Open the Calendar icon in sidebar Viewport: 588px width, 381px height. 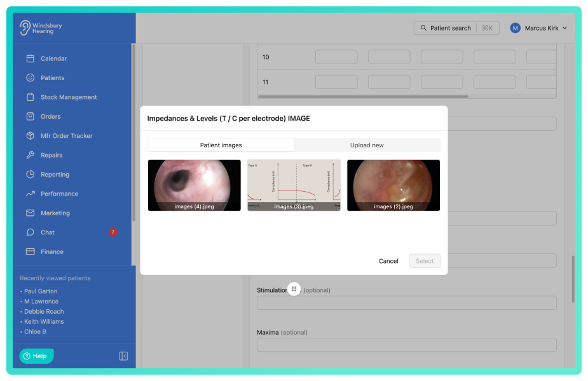coord(31,58)
